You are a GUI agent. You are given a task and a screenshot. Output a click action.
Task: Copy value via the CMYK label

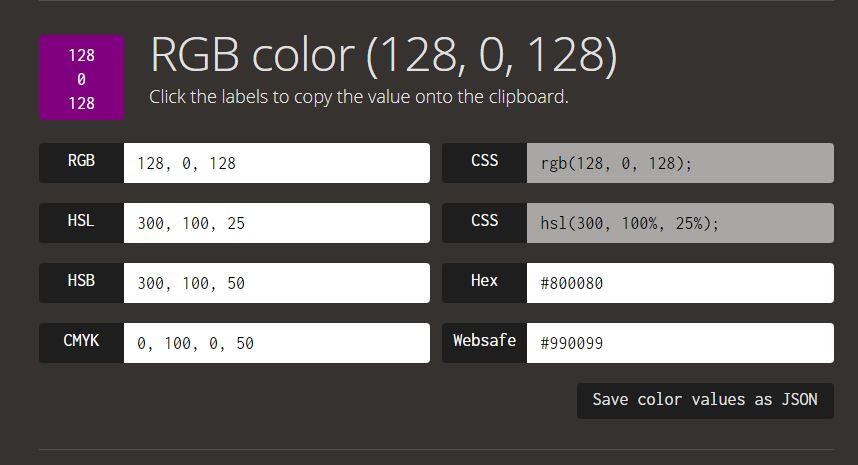(81, 342)
